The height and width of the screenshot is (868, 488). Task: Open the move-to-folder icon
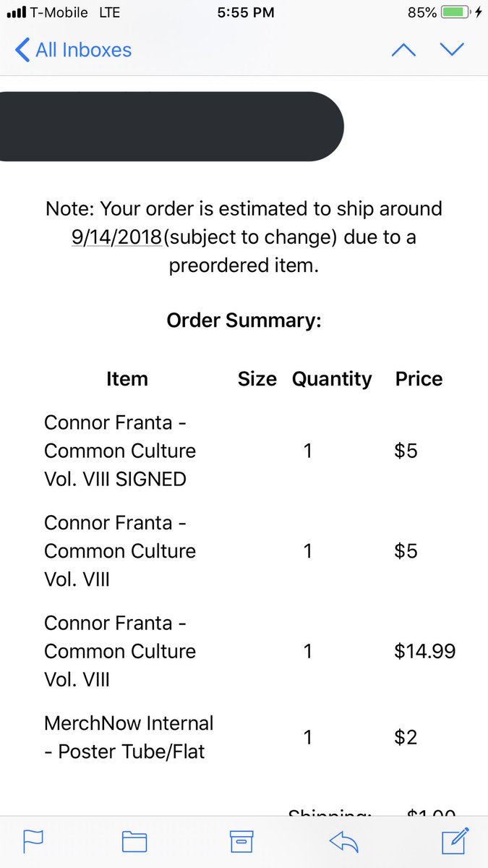click(x=134, y=841)
